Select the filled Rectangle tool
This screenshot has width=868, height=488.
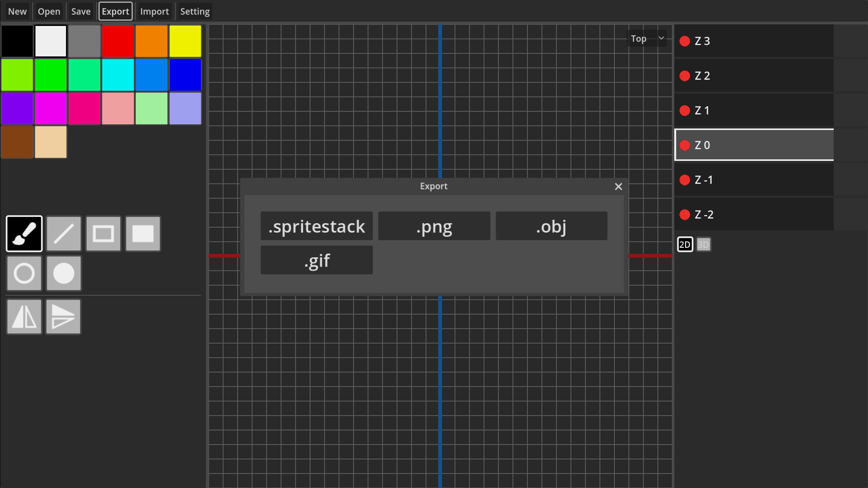pos(143,233)
